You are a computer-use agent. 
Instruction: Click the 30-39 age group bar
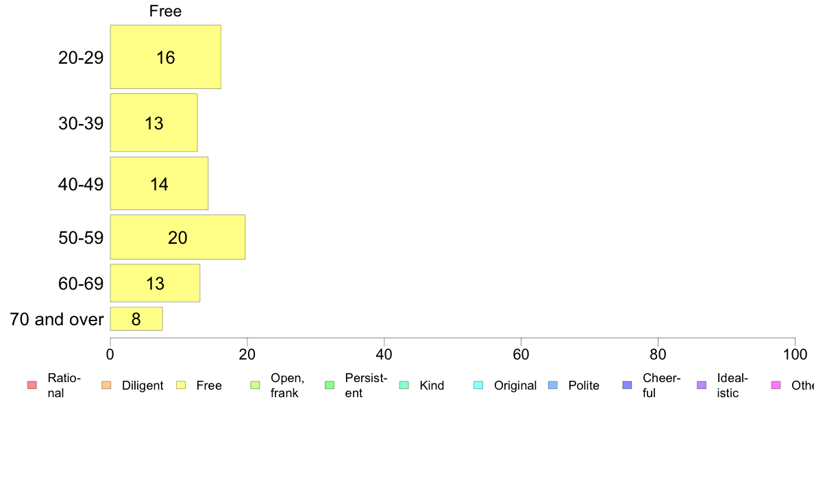[x=153, y=123]
